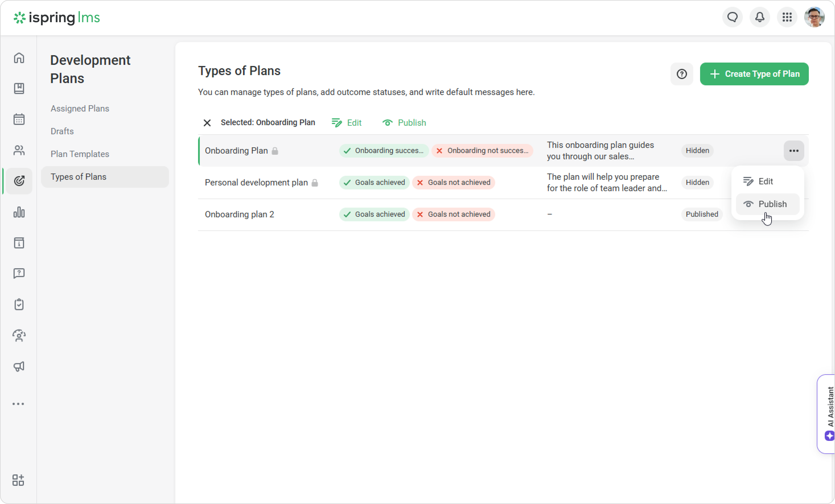Open the user profile avatar menu
Screen dimensions: 835x504
(x=814, y=17)
